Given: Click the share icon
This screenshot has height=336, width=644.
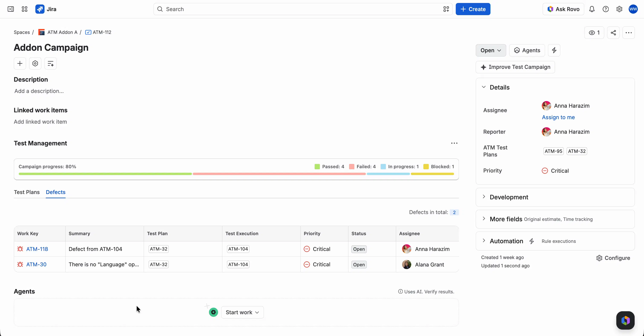Looking at the screenshot, I should [613, 33].
